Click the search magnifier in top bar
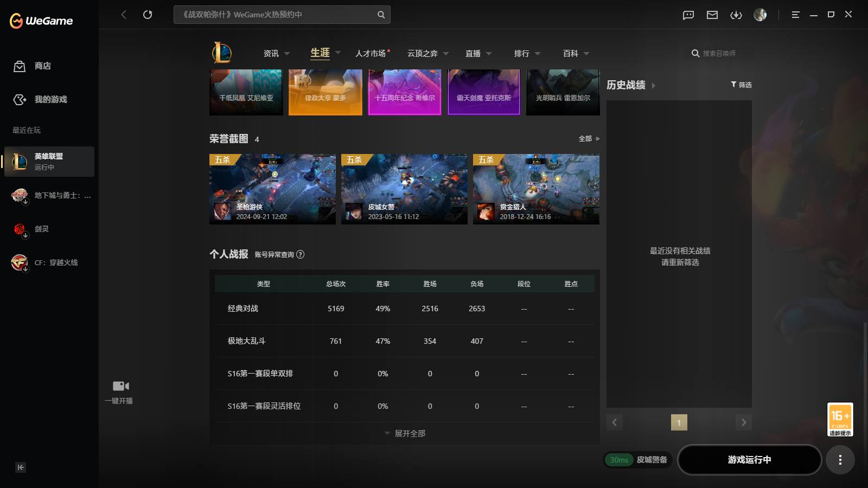Image resolution: width=868 pixels, height=488 pixels. [x=381, y=15]
